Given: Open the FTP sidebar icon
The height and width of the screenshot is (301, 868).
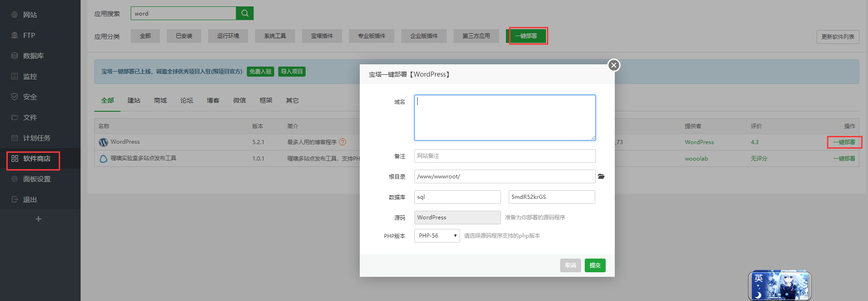Looking at the screenshot, I should pos(15,35).
